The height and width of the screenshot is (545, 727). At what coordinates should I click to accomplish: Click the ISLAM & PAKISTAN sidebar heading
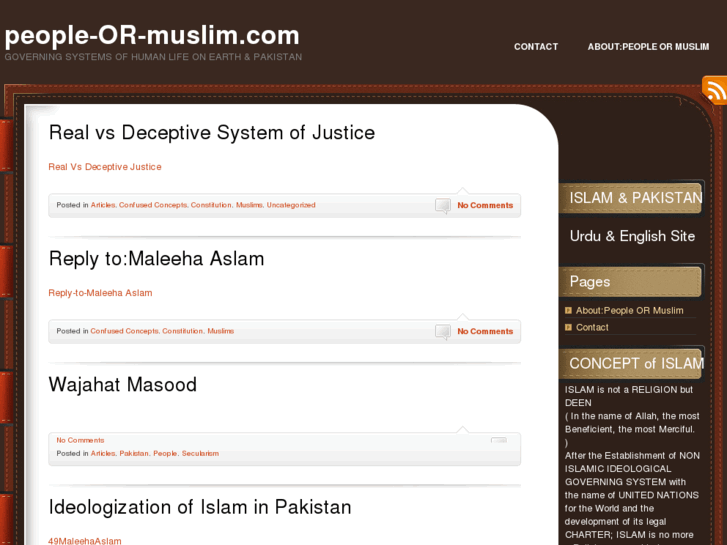click(x=636, y=198)
